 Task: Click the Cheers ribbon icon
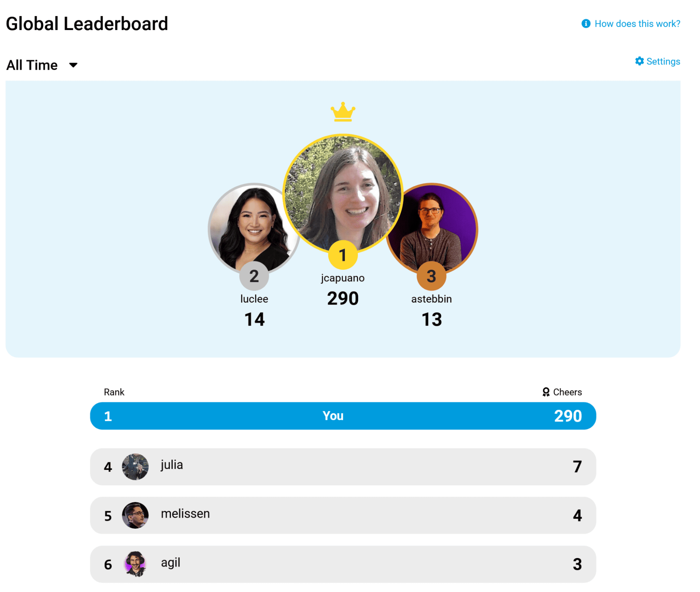(546, 392)
